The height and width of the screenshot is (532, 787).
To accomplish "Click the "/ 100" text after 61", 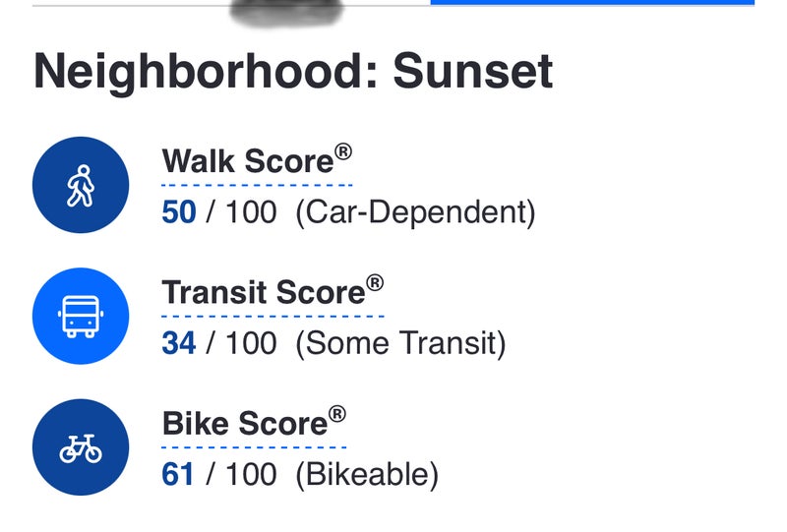I will 241,475.
